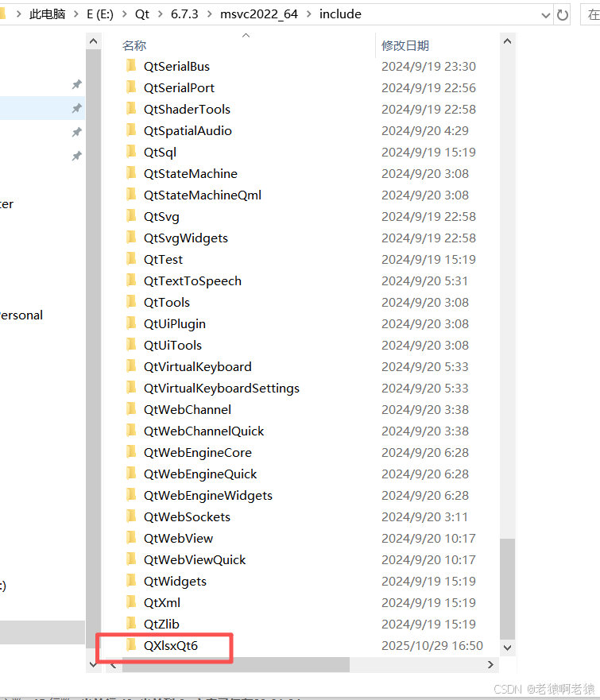Click the QtSerialPort folder icon
Screen dimensions: 600x700
click(131, 87)
